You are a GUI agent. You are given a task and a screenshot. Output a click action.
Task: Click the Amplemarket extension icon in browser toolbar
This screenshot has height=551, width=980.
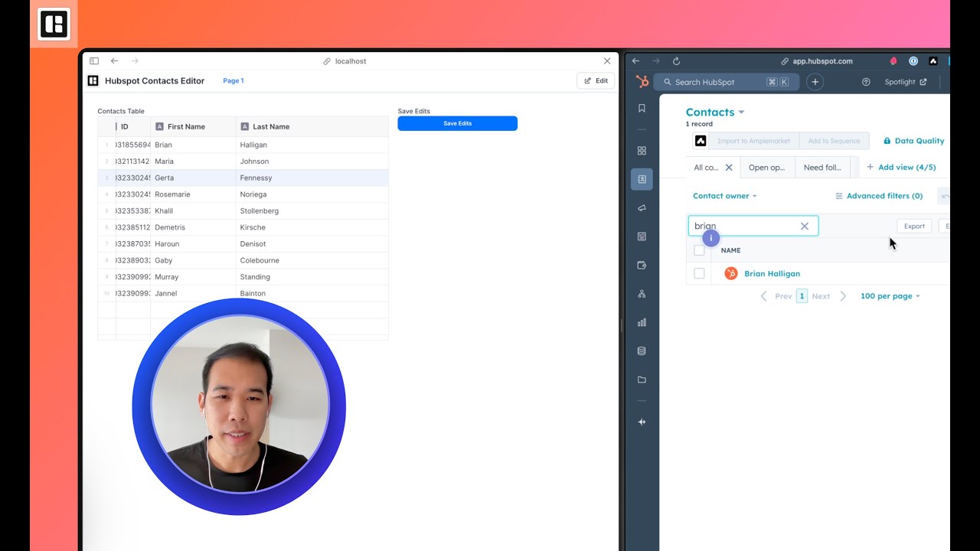pyautogui.click(x=933, y=61)
